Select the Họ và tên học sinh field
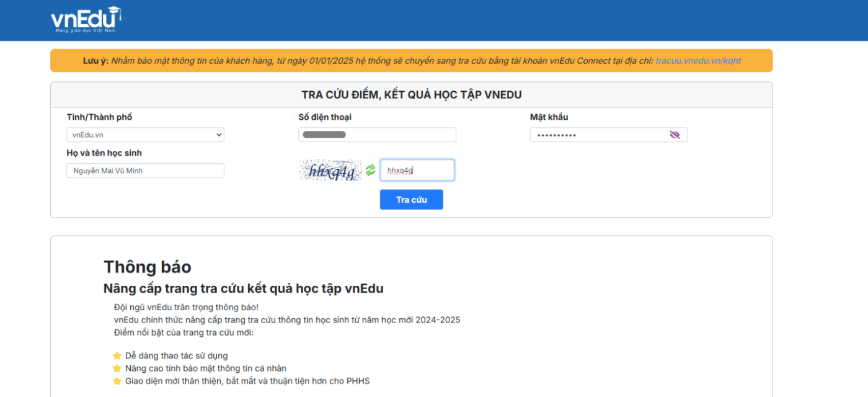This screenshot has width=868, height=397. pos(145,171)
